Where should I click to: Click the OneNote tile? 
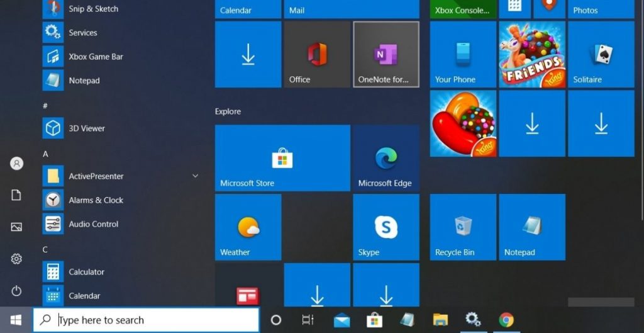(x=386, y=55)
